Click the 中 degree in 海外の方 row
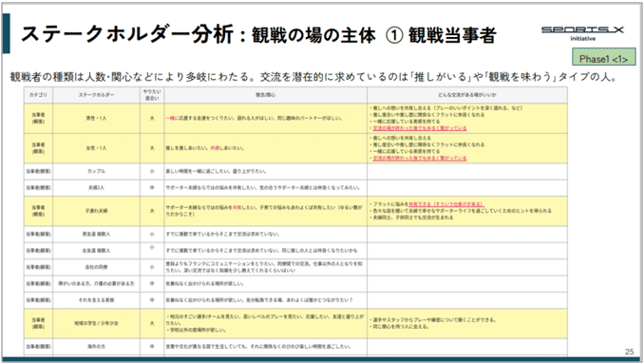This screenshot has width=644, height=364. pyautogui.click(x=152, y=346)
